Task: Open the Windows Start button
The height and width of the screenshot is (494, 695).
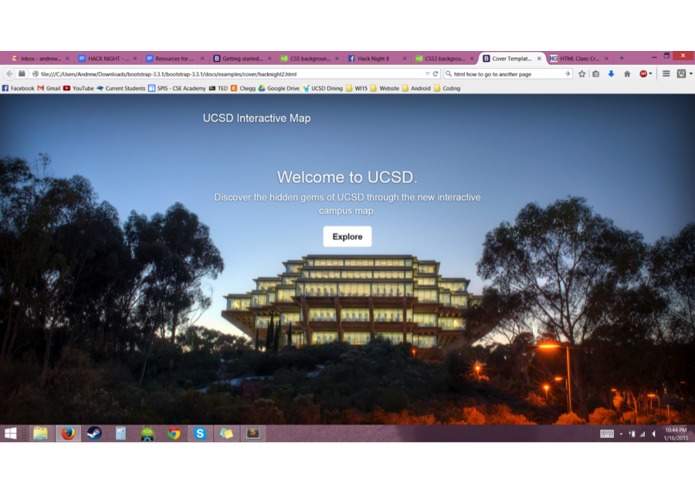Action: tap(10, 433)
